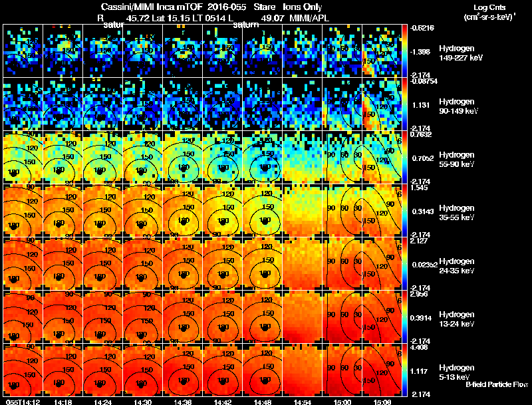Viewport: 532px width, 405px height.
Task: Click the Hydrogen 5-13 keV row label
Action: tap(456, 372)
